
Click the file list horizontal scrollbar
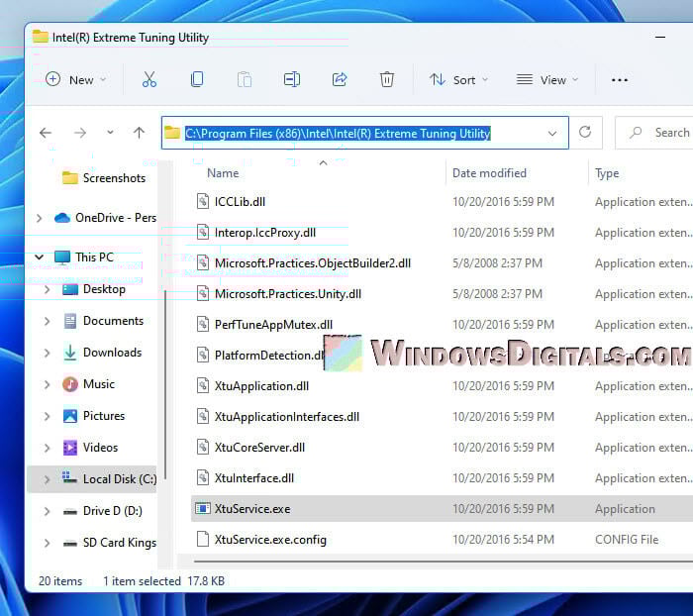point(443,562)
